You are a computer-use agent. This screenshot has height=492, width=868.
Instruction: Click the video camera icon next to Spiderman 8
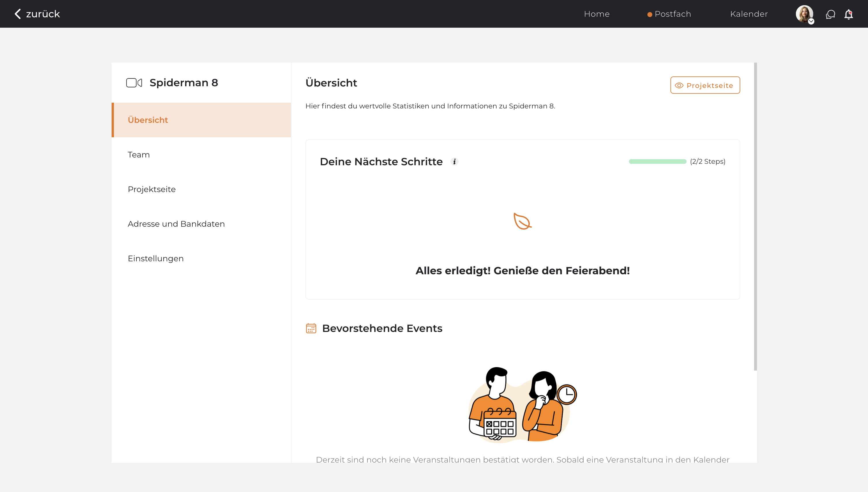tap(134, 83)
